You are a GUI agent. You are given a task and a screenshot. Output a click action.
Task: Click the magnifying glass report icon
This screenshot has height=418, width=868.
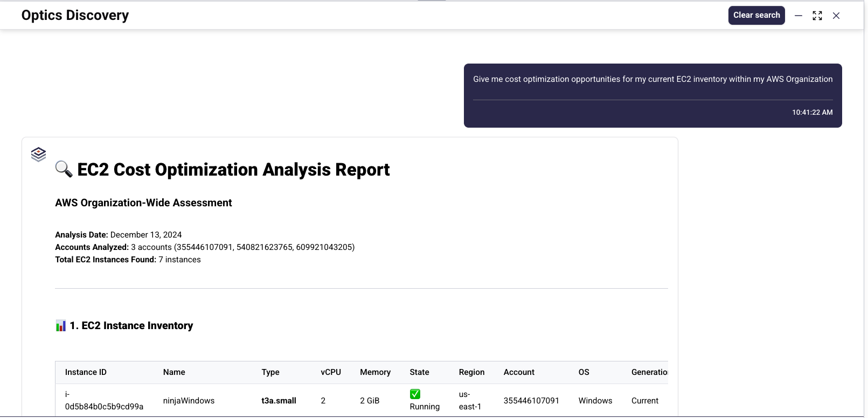coord(64,169)
